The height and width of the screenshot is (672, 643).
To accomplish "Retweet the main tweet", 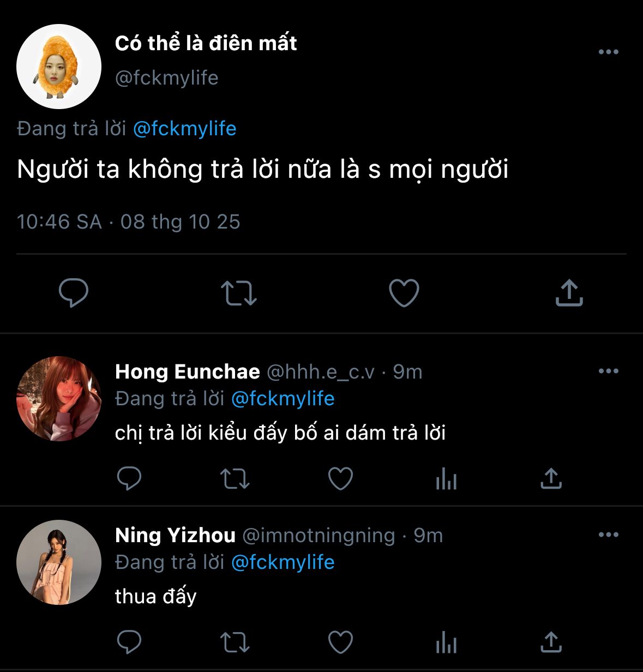I will coord(238,292).
